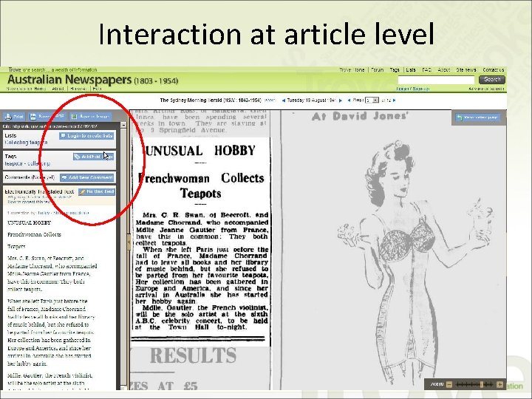Click the Help link under the title
Screen dimensions: 532x399
[x=97, y=89]
